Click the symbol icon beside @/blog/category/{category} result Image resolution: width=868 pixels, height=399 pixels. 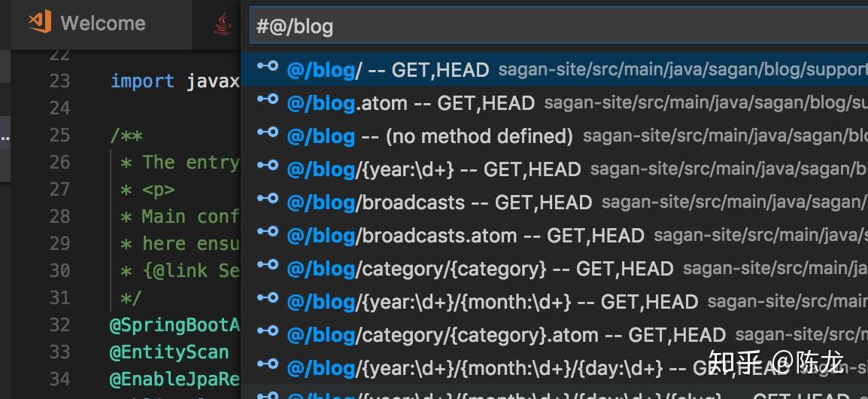268,264
